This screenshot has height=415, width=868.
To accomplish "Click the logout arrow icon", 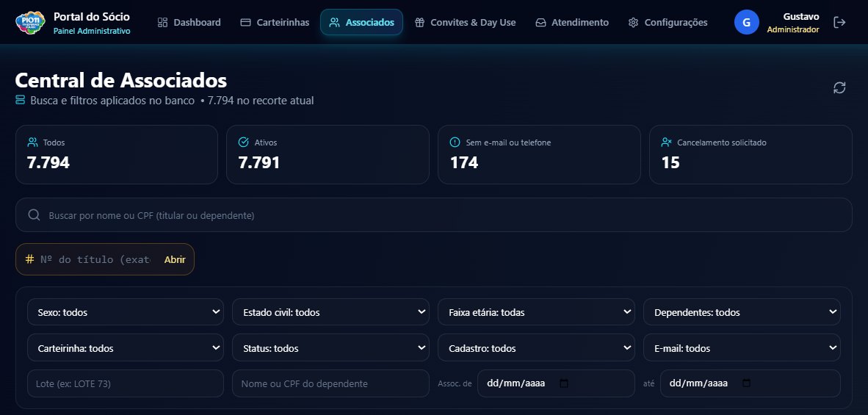I will [x=839, y=22].
